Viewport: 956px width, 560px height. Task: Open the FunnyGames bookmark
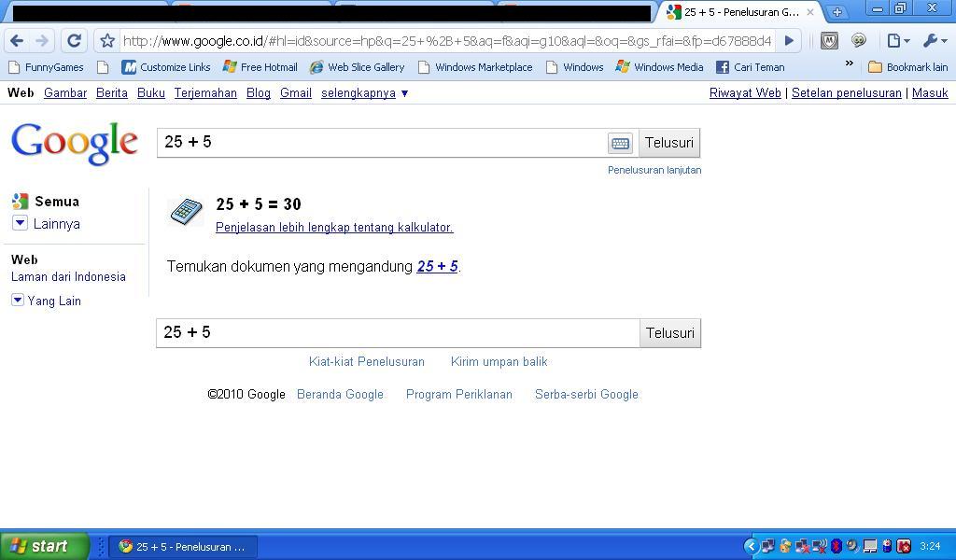[x=47, y=67]
